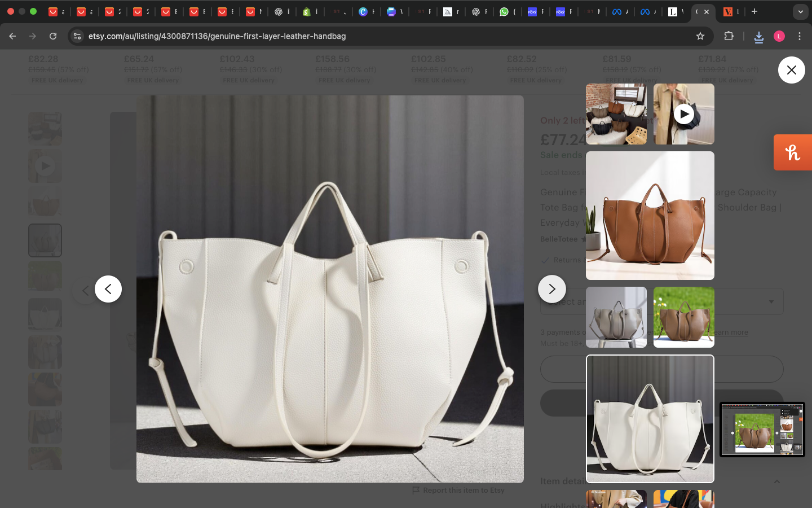The image size is (812, 508).
Task: Advance to the next listing photo
Action: tap(551, 289)
